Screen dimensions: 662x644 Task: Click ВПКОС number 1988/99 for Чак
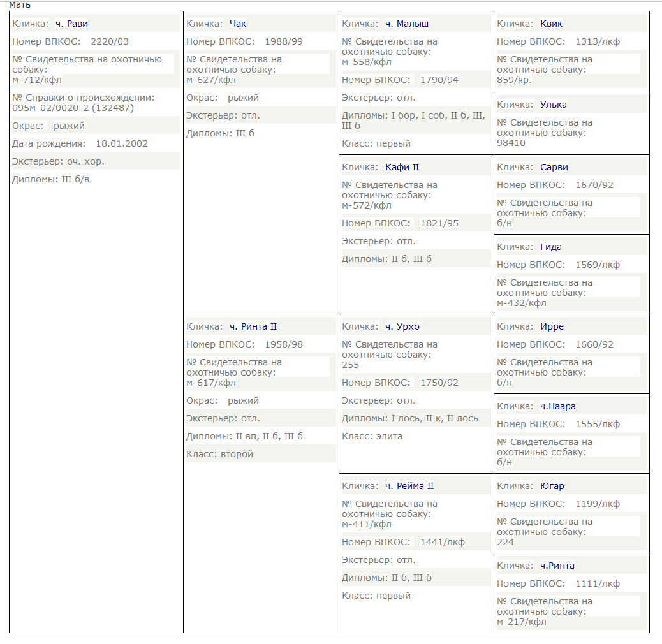coord(284,41)
